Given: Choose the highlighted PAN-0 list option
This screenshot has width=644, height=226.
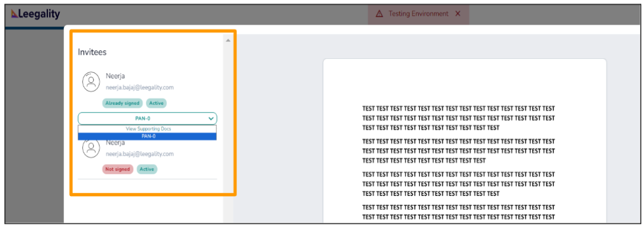Looking at the screenshot, I should point(148,136).
